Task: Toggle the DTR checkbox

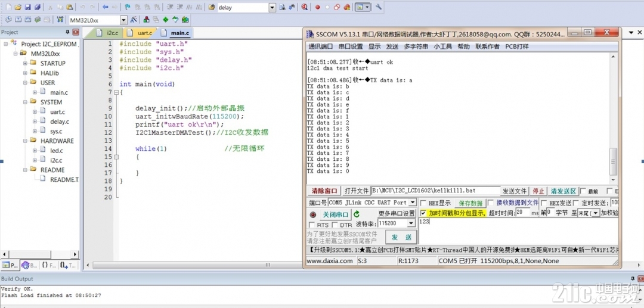Action: [x=335, y=225]
